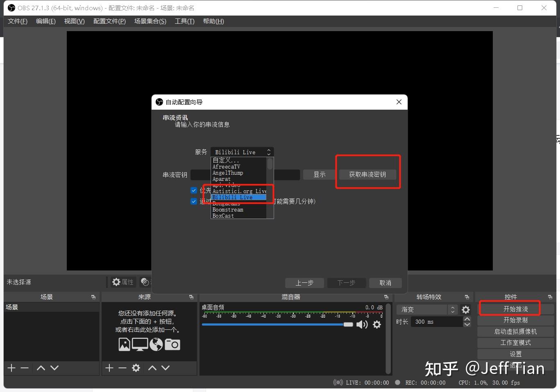
Task: Open 设置 settings from controls panel
Action: [x=515, y=354]
